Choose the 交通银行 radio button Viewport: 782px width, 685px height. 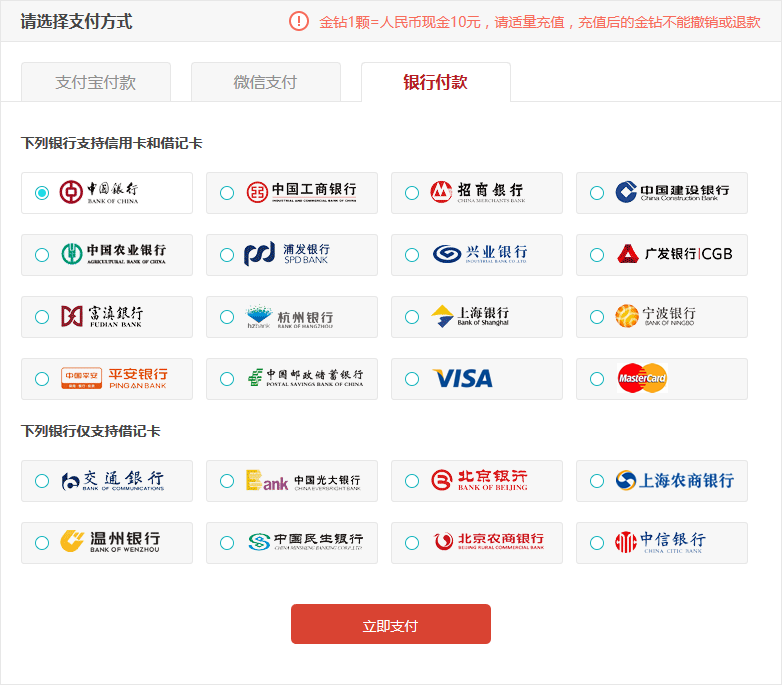coord(42,481)
